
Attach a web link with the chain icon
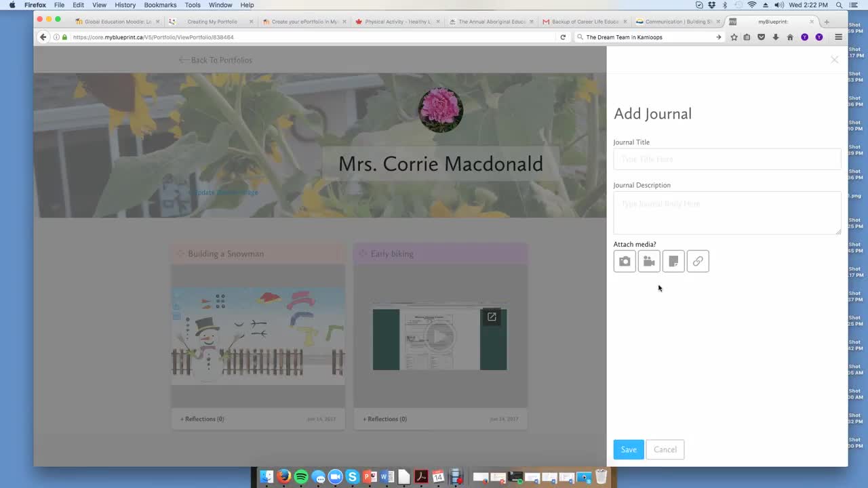[698, 261]
